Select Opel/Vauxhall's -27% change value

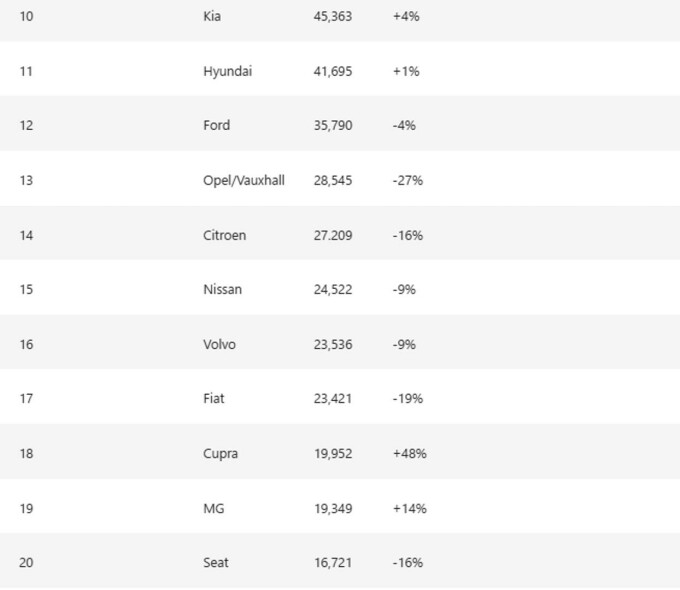(408, 180)
